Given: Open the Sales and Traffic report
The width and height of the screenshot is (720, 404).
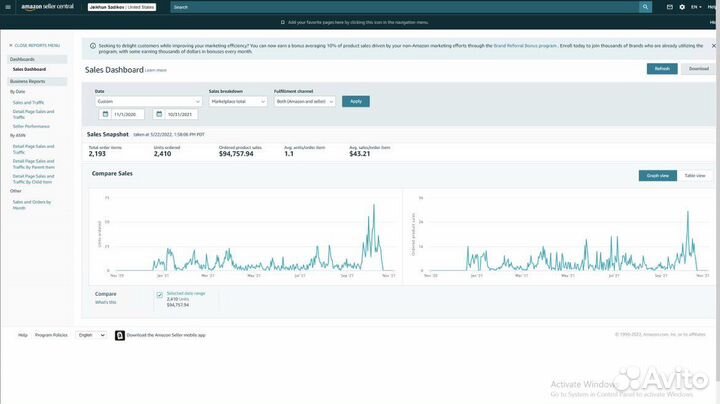Looking at the screenshot, I should click(28, 102).
